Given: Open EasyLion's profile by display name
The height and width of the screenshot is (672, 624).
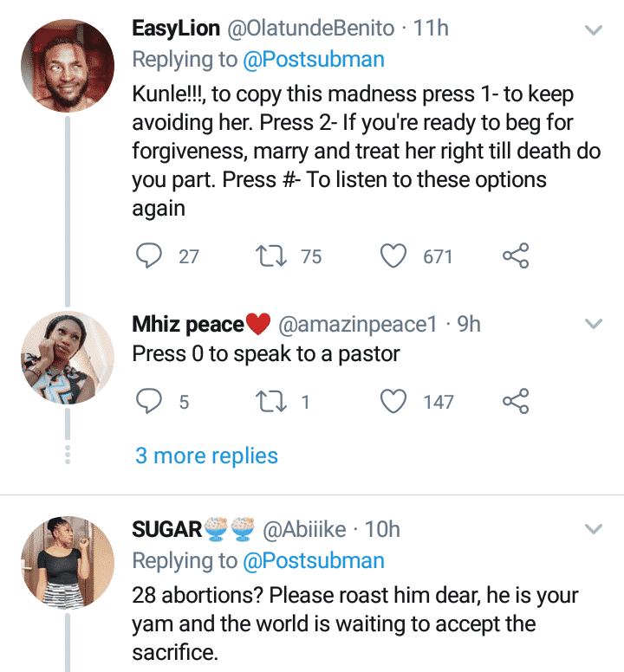Looking at the screenshot, I should click(176, 29).
